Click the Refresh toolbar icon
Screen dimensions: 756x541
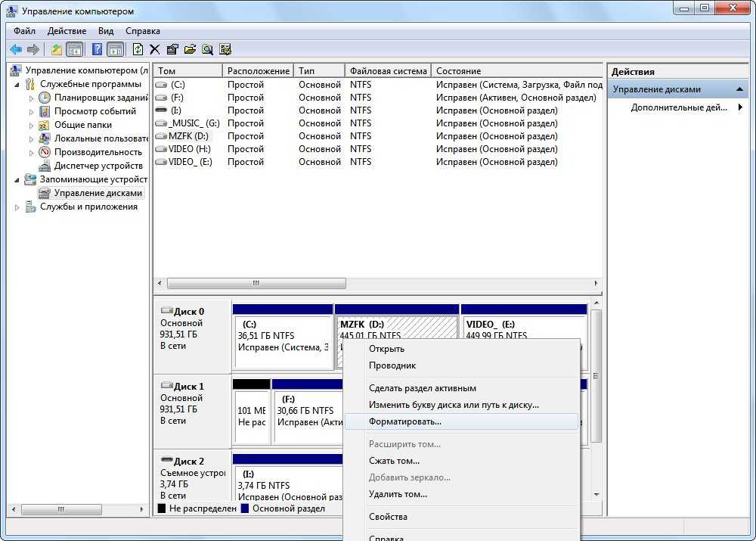click(x=138, y=49)
